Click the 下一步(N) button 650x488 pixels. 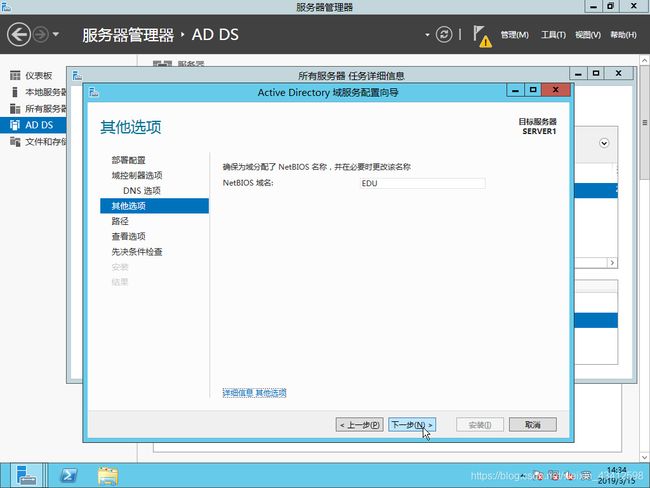click(x=412, y=425)
